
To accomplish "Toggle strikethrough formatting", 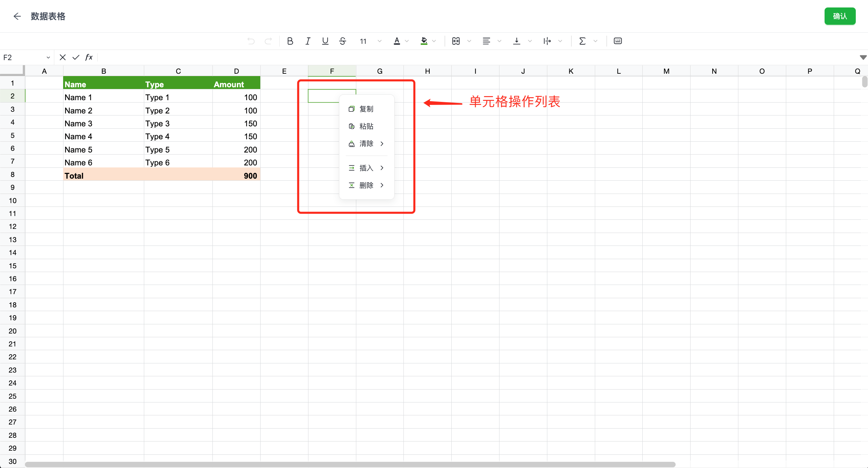I will click(x=343, y=41).
